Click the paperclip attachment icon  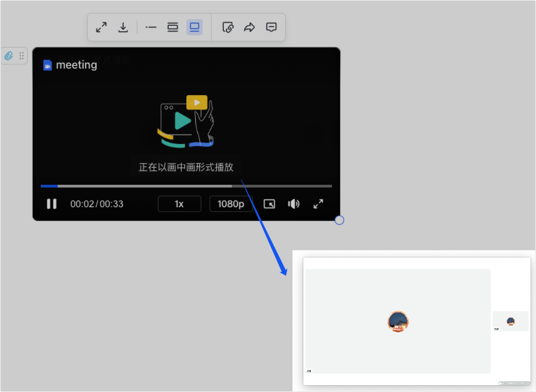tap(9, 56)
